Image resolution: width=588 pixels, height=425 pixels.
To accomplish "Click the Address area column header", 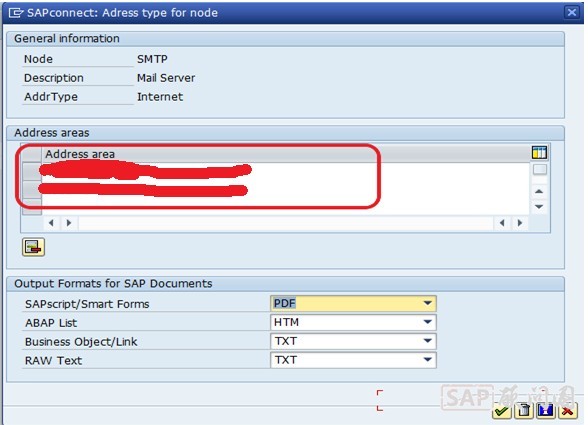I will (285, 154).
